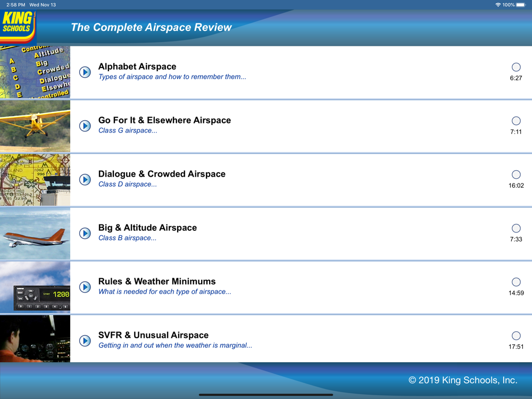
Task: Select the Big & Altitude Airspace title
Action: tap(147, 228)
